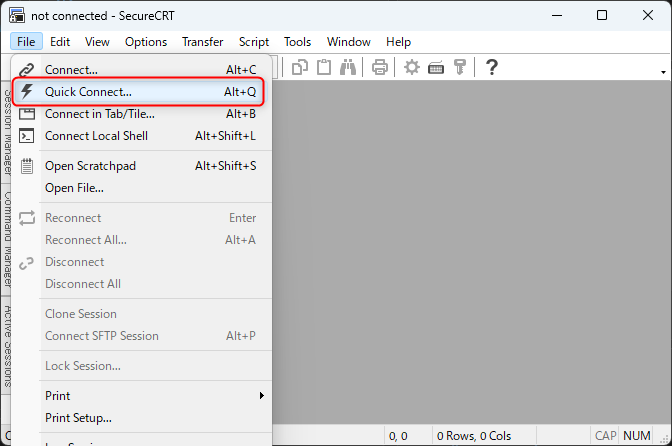Screen dimensions: 672x446
Task: Click the Connect in Tab window icon
Action: click(x=27, y=114)
